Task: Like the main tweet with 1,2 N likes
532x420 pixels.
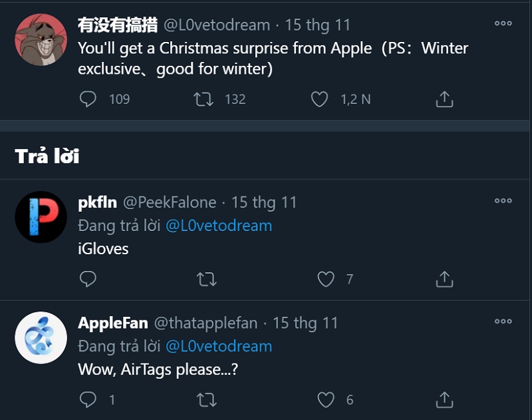Action: (320, 99)
